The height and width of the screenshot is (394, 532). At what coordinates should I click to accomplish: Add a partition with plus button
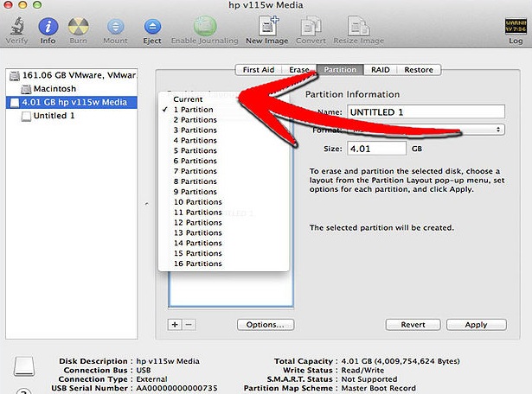click(175, 325)
